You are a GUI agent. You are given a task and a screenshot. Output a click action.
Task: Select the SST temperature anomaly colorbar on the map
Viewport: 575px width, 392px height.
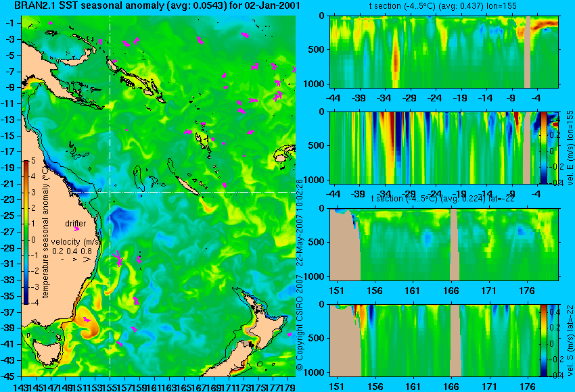click(x=26, y=232)
